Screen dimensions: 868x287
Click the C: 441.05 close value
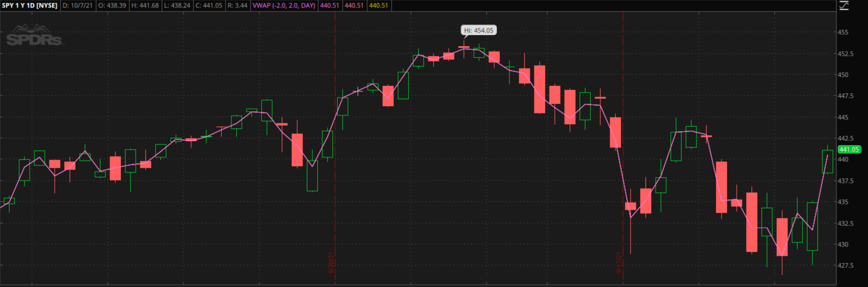coord(209,6)
